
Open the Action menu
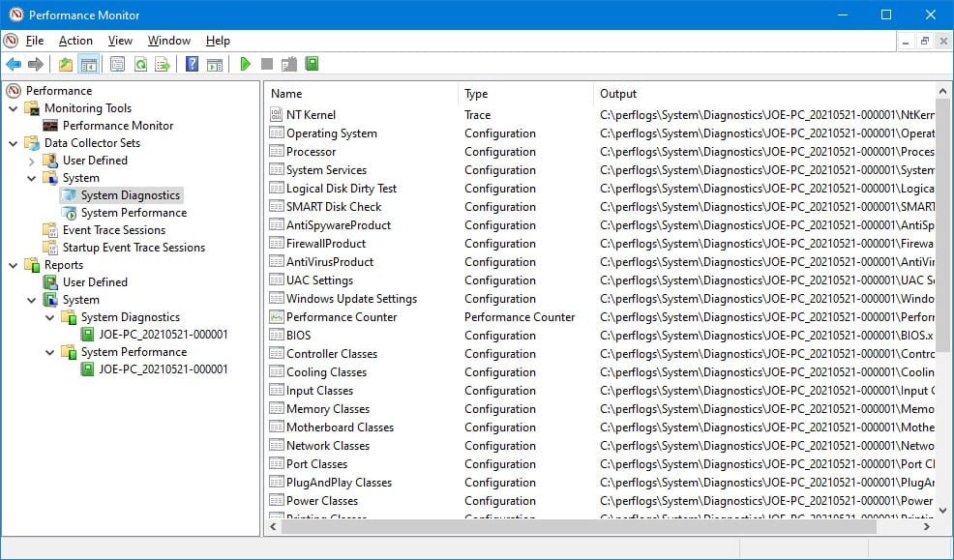pos(75,41)
